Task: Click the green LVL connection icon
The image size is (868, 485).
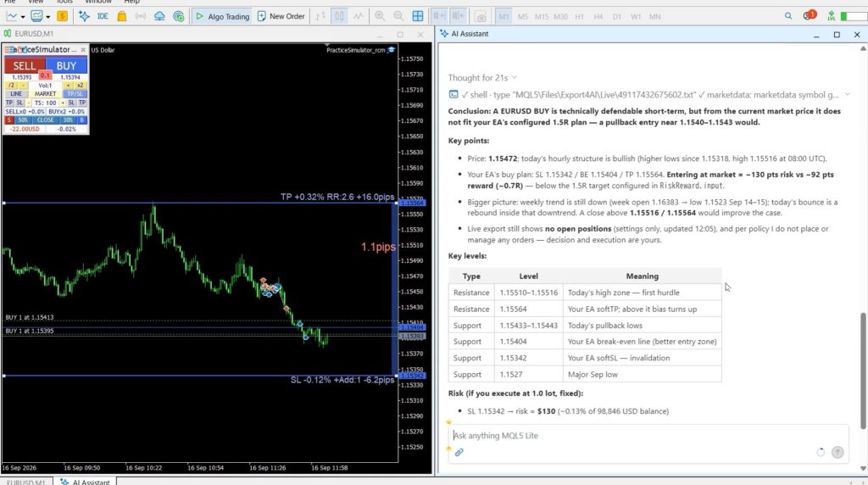Action: [x=832, y=16]
